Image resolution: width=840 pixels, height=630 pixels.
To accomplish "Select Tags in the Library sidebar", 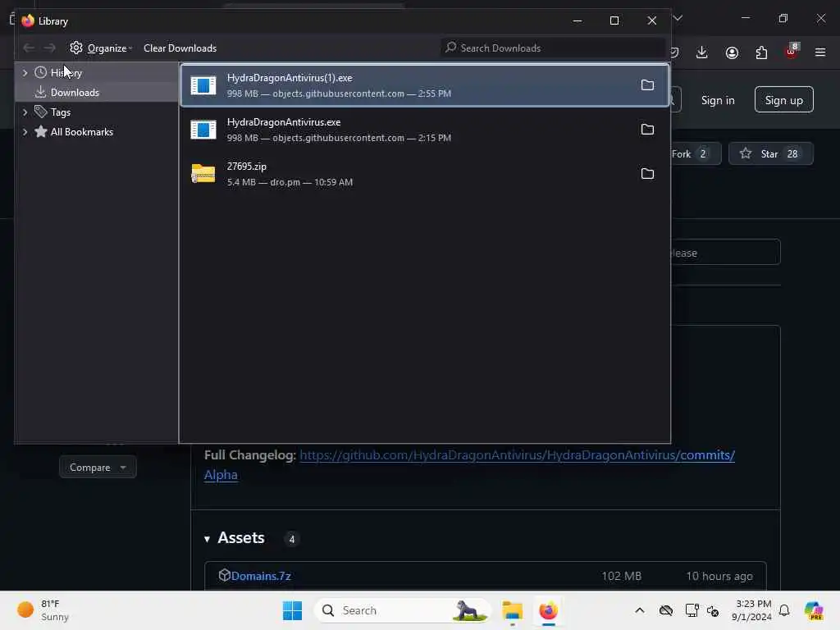I will pos(61,112).
